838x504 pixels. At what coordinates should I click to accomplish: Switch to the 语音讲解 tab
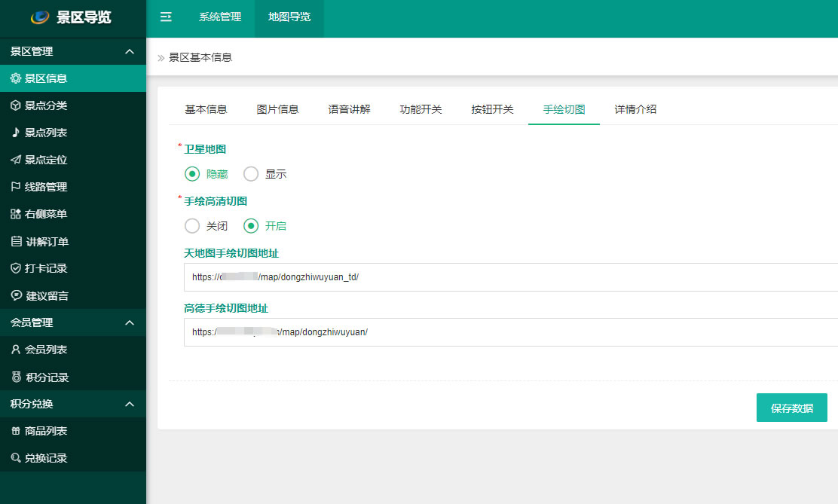[x=349, y=109]
